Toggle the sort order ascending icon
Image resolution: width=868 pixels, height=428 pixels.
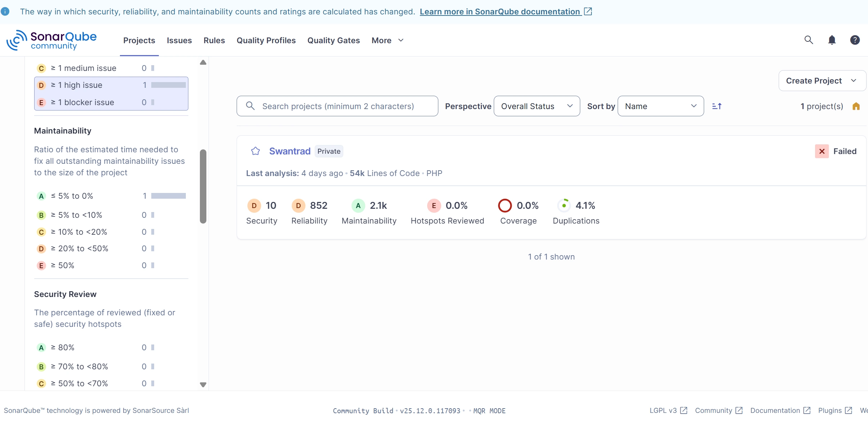[717, 106]
